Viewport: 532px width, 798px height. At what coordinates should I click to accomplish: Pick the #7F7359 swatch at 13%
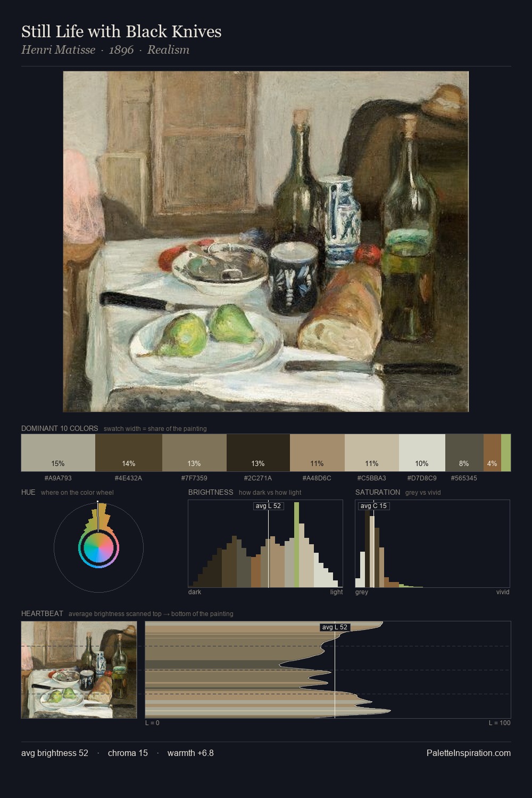point(194,453)
